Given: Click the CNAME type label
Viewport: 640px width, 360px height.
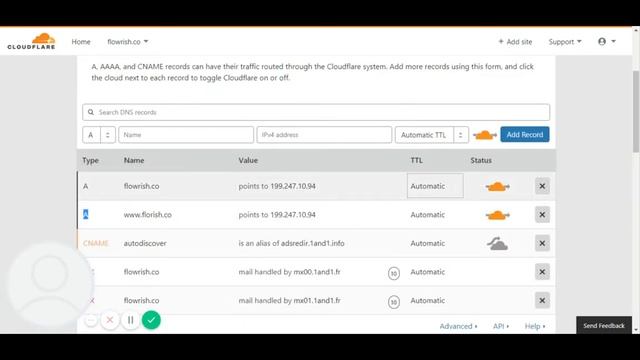Looking at the screenshot, I should pos(96,243).
